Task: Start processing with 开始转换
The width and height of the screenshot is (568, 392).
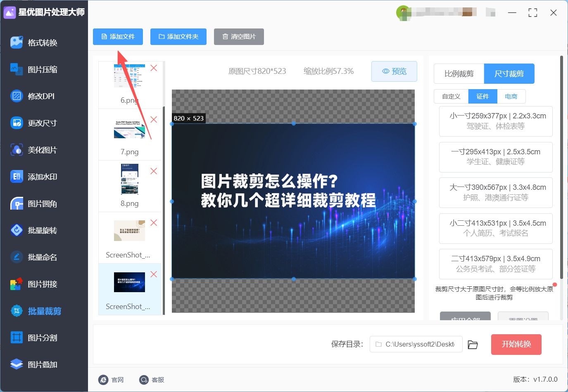Action: click(516, 345)
